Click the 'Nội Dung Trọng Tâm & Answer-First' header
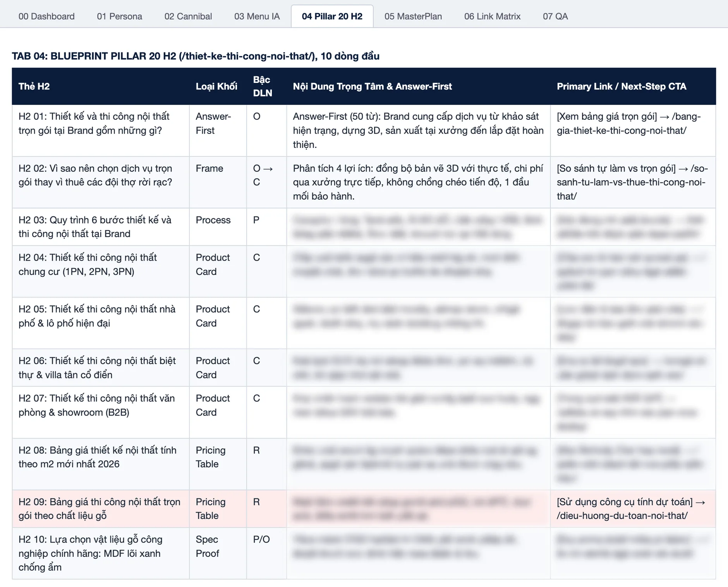The width and height of the screenshot is (728, 587). point(418,86)
